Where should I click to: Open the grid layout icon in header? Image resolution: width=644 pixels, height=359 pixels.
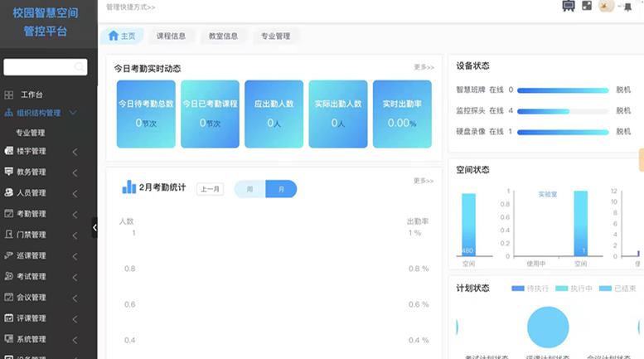tap(587, 6)
